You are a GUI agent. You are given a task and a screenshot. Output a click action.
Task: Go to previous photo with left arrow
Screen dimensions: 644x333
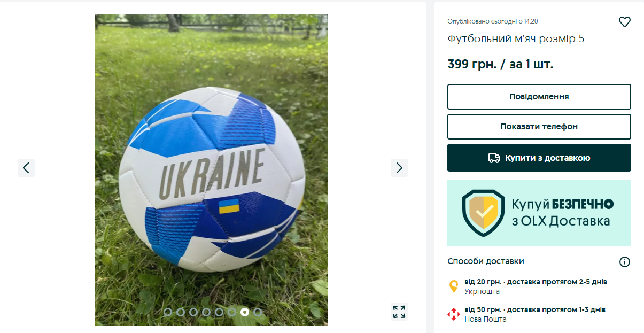pyautogui.click(x=26, y=168)
